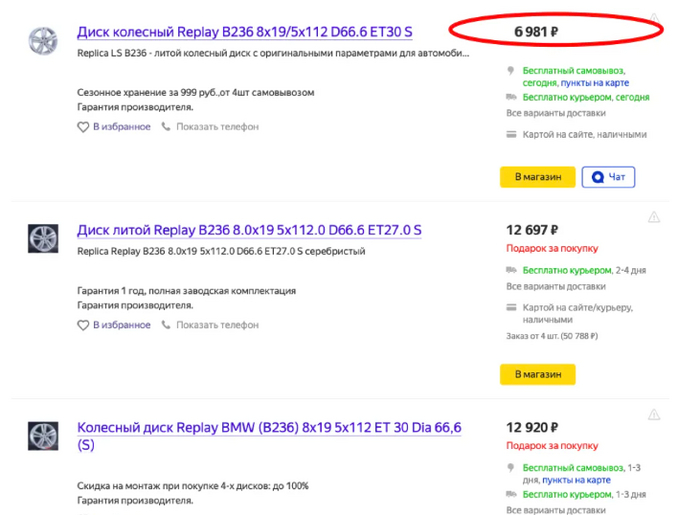The width and height of the screenshot is (700, 515).
Task: Click pickup pin icon in 12 920 ₽ offer
Action: click(511, 468)
